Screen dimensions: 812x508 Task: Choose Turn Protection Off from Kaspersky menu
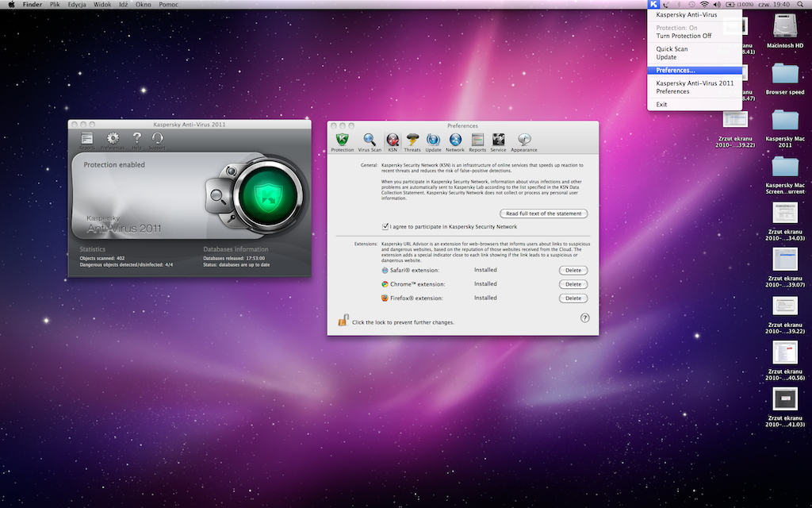(684, 36)
